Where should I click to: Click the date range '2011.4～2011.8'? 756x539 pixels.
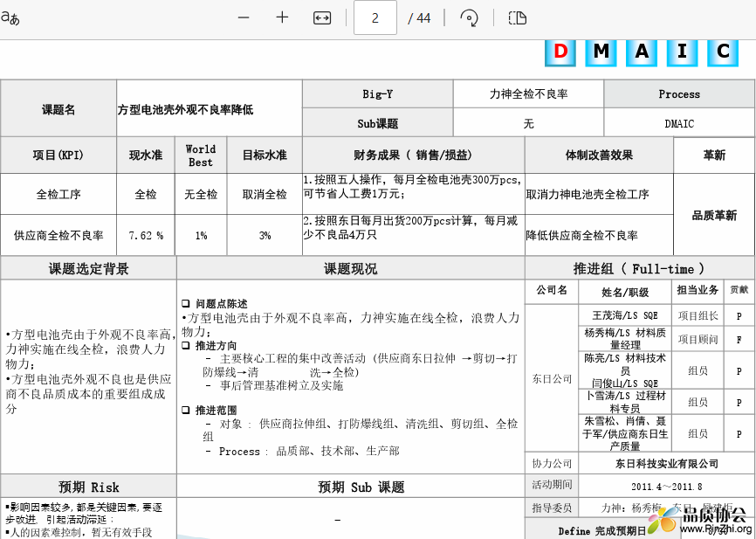point(666,487)
